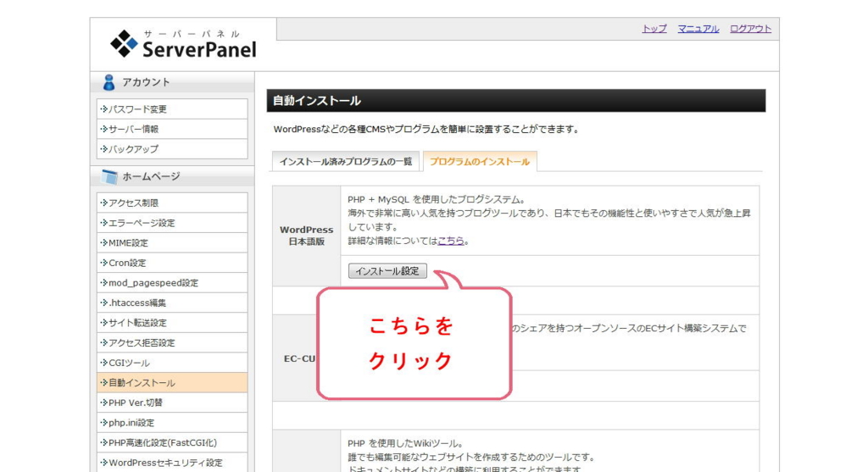Follow the こちら link in WordPress description
868x472 pixels.
point(451,241)
